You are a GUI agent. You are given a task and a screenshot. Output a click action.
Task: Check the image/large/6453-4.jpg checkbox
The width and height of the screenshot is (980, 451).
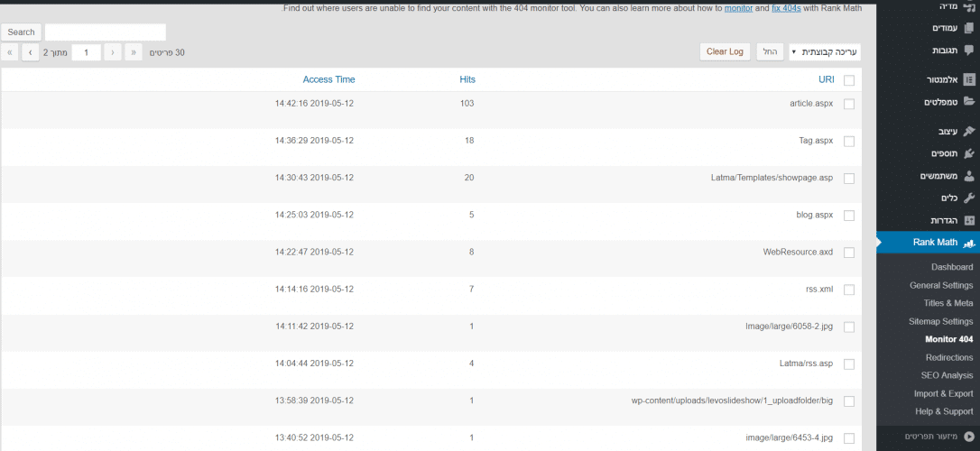click(x=849, y=438)
